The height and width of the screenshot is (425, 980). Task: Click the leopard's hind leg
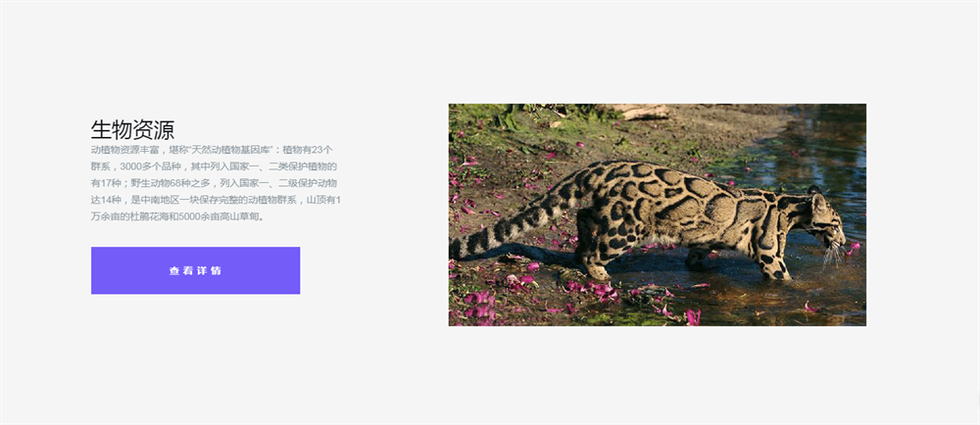pos(593,250)
